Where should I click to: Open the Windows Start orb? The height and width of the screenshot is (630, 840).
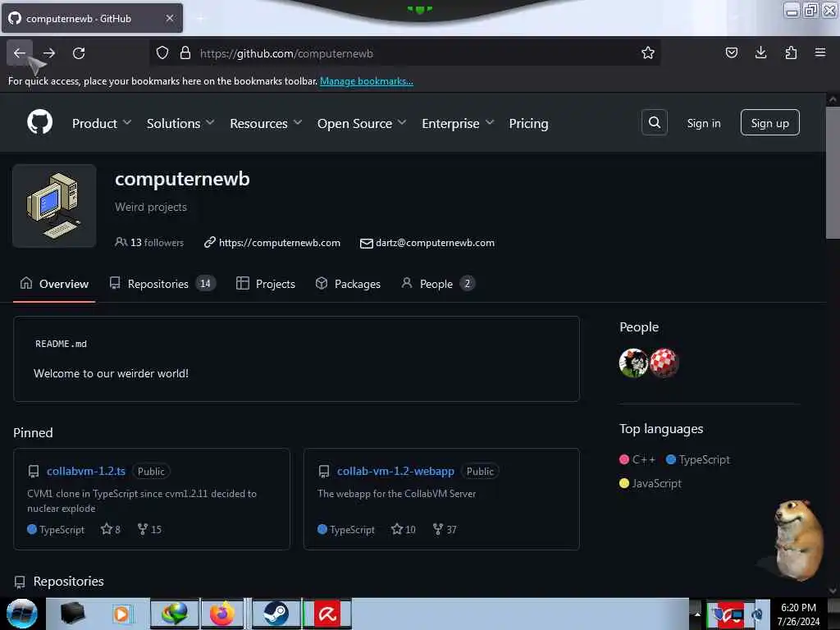click(21, 614)
